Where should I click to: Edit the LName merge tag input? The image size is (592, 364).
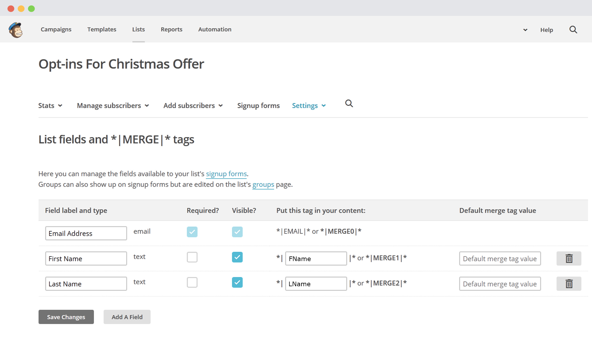click(x=316, y=284)
